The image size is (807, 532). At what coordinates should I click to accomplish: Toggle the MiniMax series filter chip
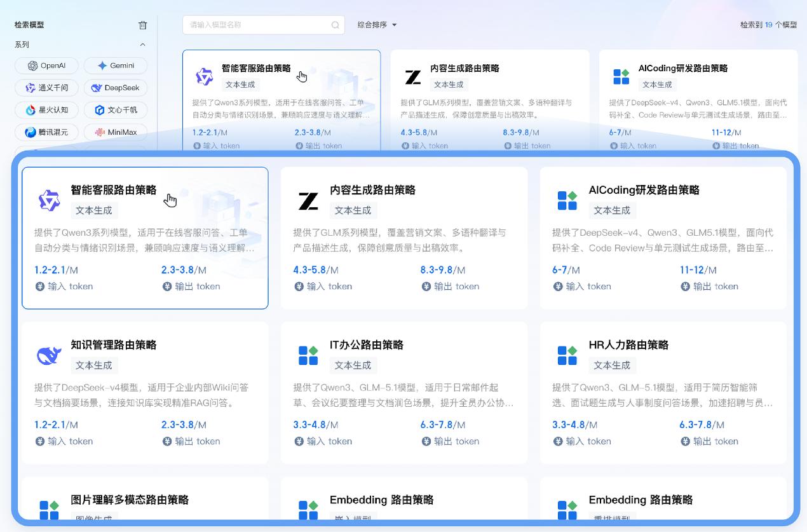point(116,132)
